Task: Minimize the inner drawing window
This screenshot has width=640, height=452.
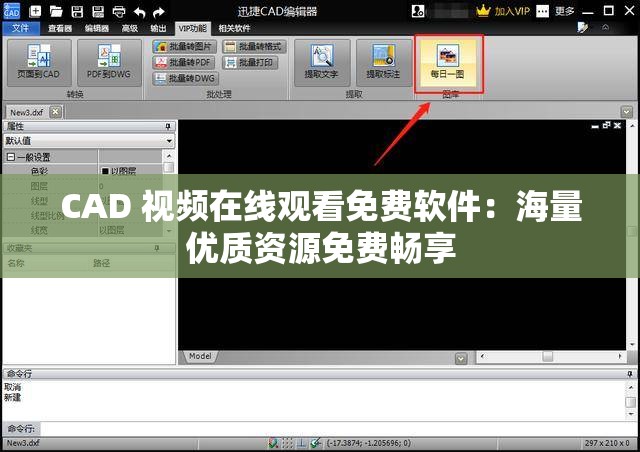Action: tap(595, 126)
